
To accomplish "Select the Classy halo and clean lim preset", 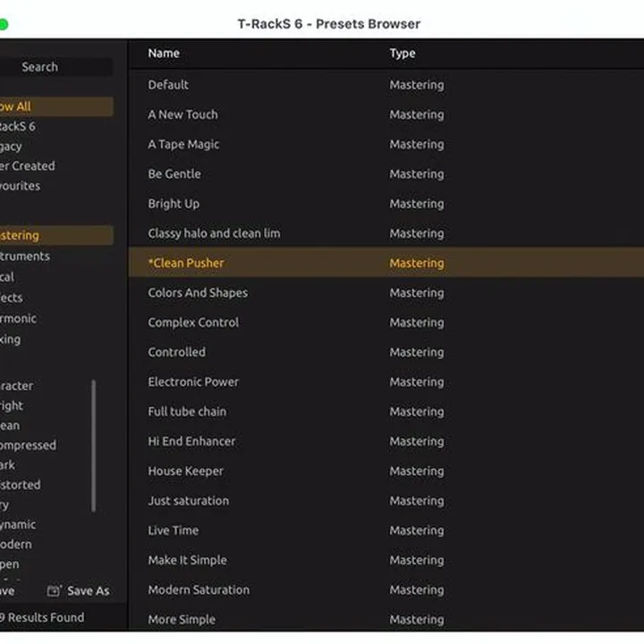I will (386, 233).
